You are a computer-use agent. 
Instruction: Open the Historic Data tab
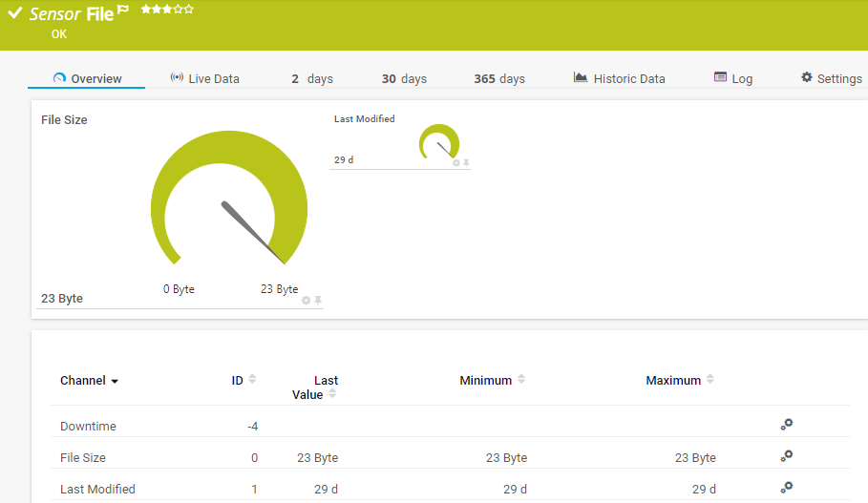[x=619, y=78]
